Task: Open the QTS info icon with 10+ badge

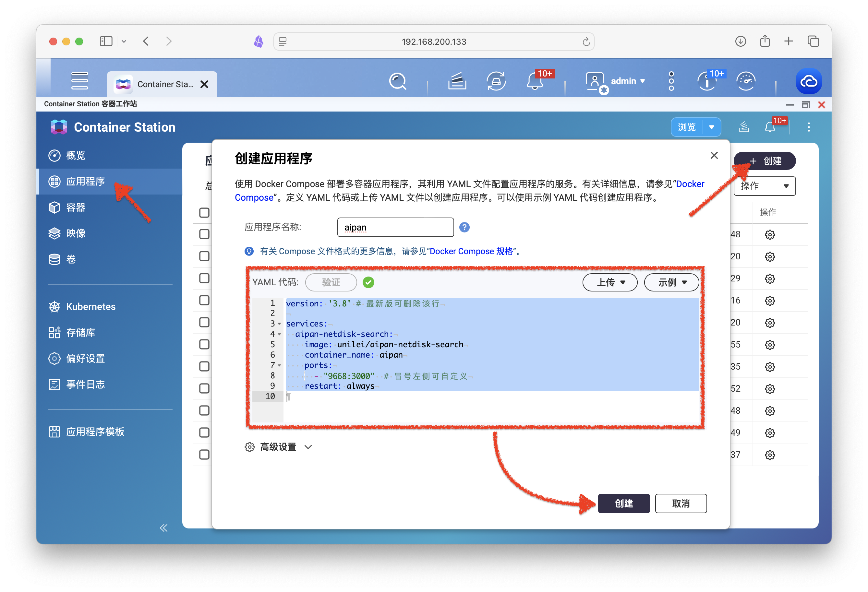Action: pyautogui.click(x=707, y=81)
